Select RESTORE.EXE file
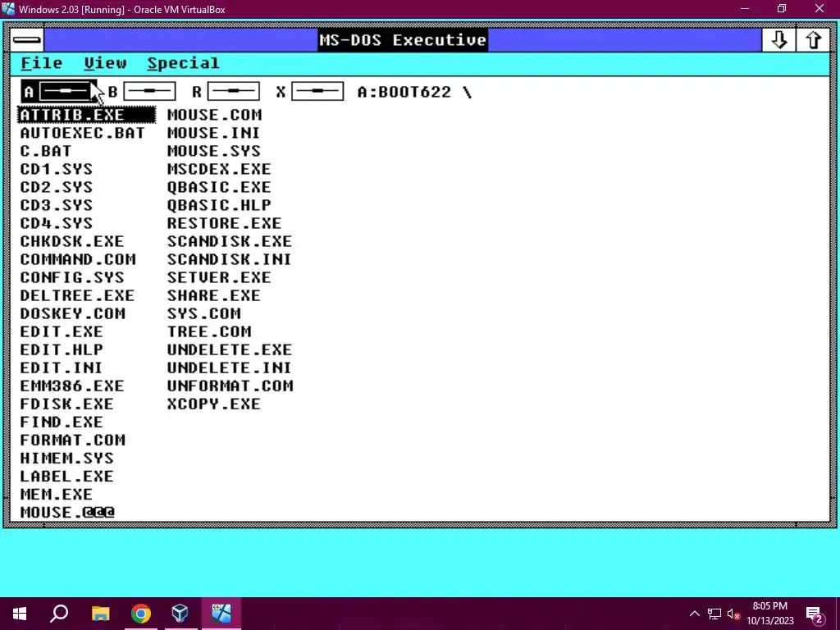The height and width of the screenshot is (630, 840). [x=225, y=223]
